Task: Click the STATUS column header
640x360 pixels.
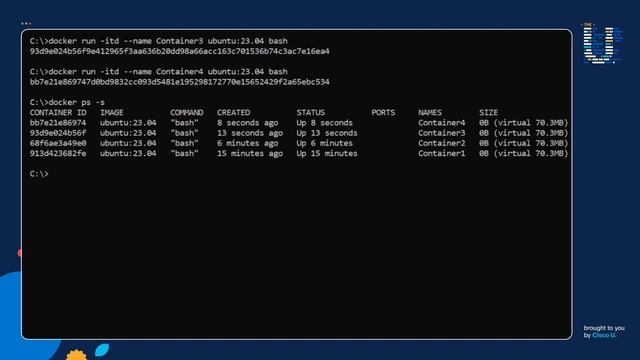Action: click(311, 112)
